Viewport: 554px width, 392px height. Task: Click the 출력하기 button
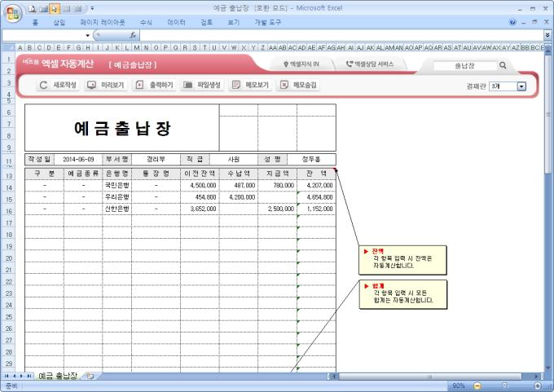(155, 85)
